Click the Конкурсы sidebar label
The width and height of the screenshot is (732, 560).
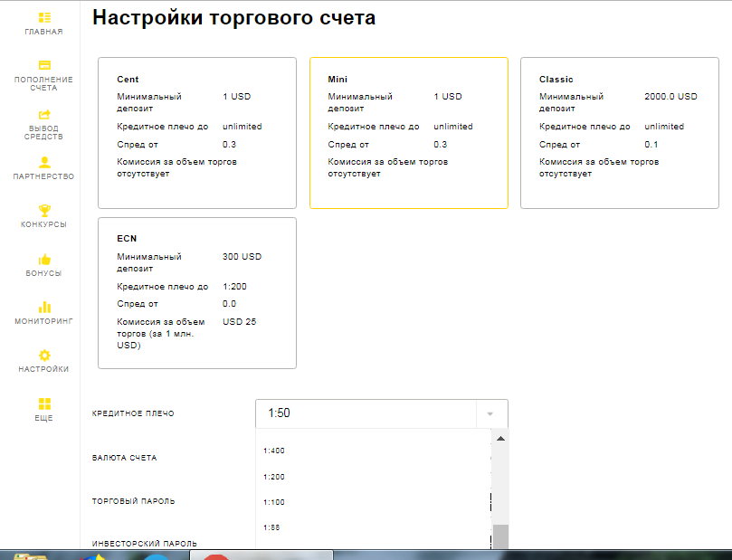click(43, 224)
